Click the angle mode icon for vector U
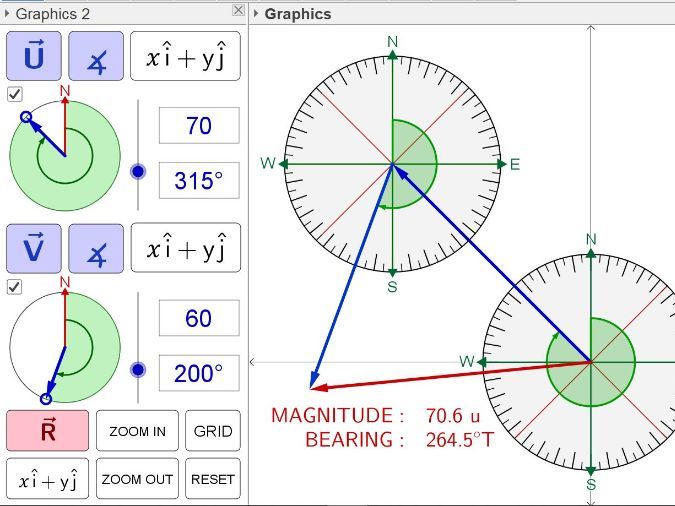The width and height of the screenshot is (675, 506). pyautogui.click(x=96, y=56)
